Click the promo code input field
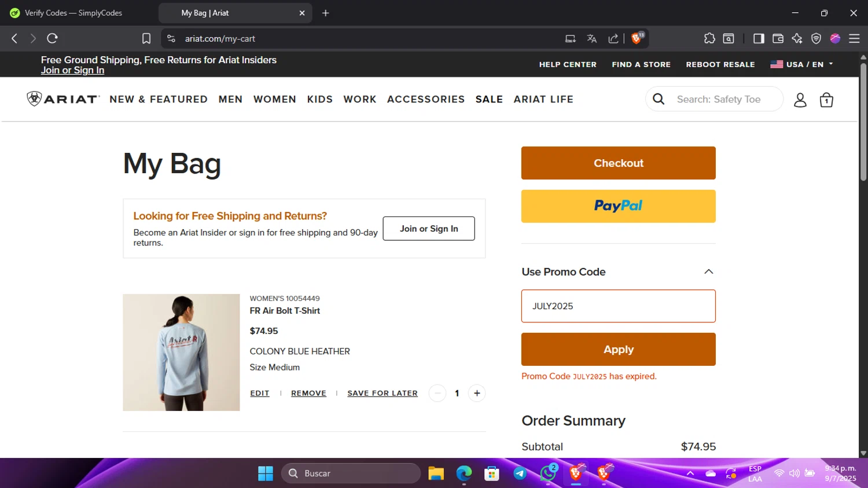868x488 pixels. [x=618, y=306]
